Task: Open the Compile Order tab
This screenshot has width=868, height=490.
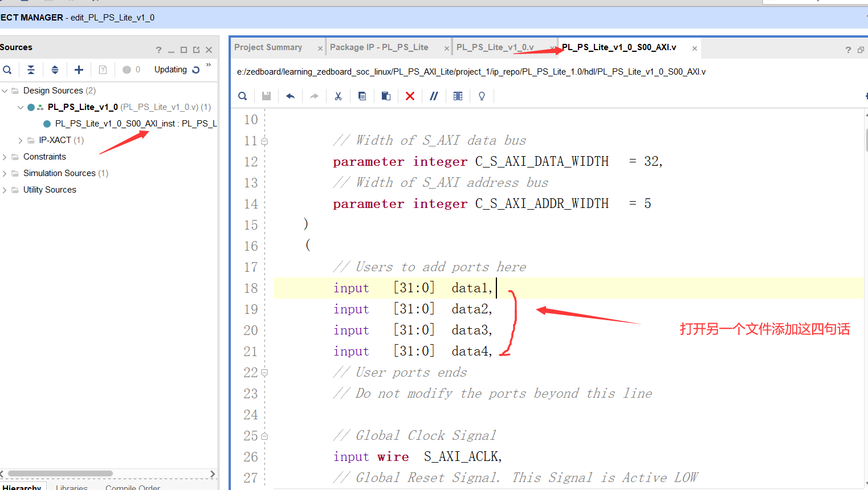Action: click(133, 487)
